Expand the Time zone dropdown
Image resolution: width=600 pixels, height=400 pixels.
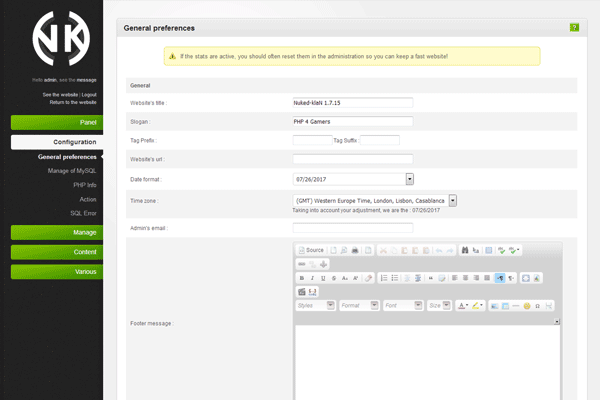coord(453,200)
